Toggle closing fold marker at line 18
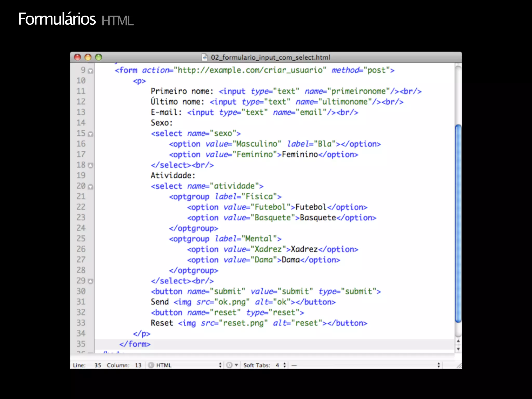Image resolution: width=532 pixels, height=399 pixels. tap(90, 165)
